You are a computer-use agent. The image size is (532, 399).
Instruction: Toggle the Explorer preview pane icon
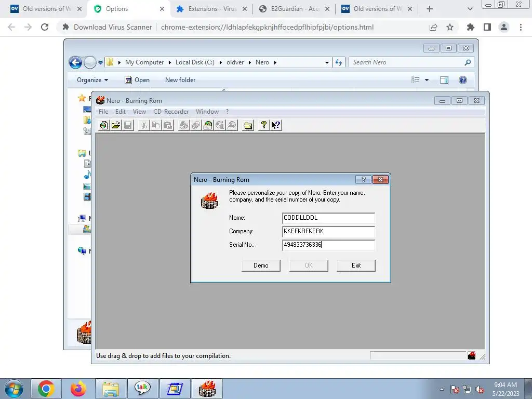[444, 79]
